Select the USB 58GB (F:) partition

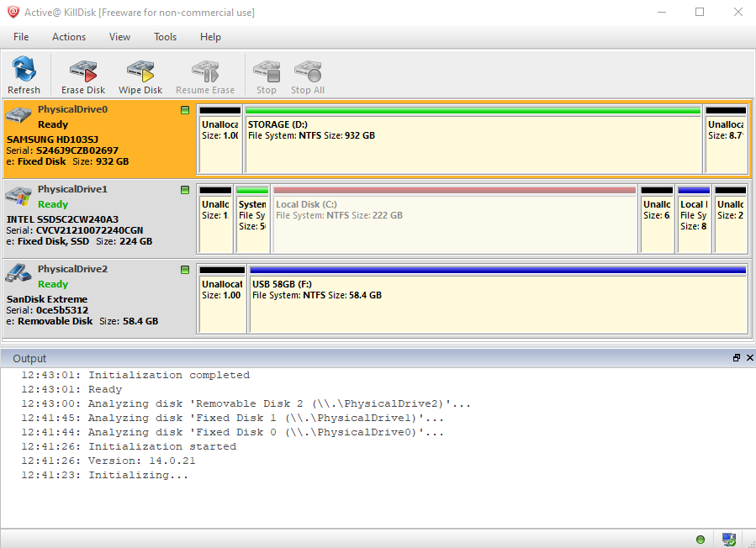click(x=498, y=299)
